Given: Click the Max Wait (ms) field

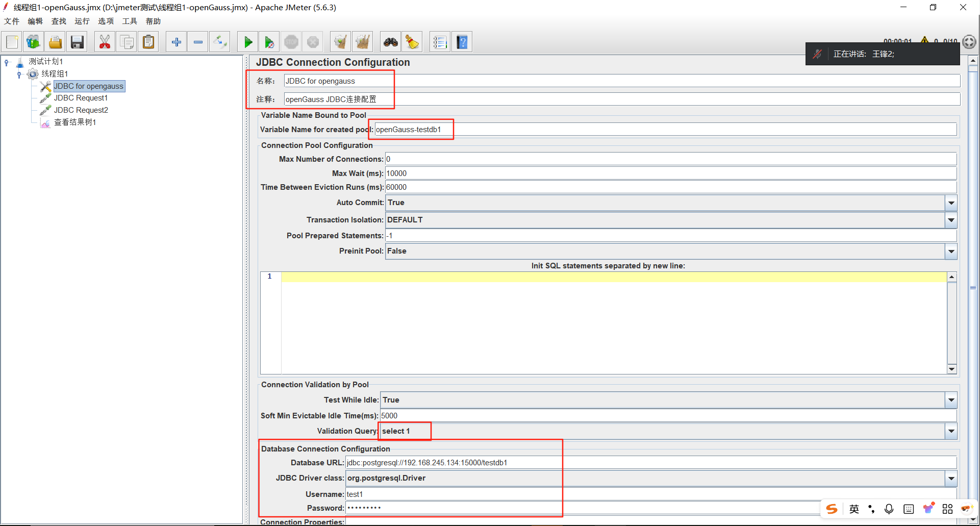Looking at the screenshot, I should 671,173.
